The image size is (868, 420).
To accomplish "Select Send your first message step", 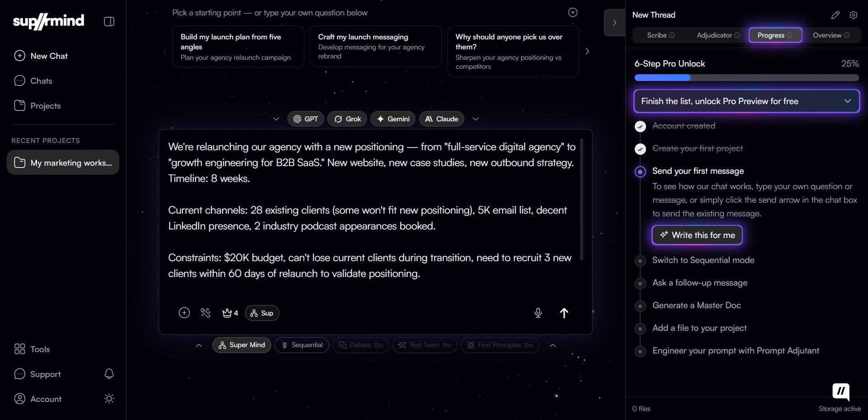I will (x=698, y=171).
